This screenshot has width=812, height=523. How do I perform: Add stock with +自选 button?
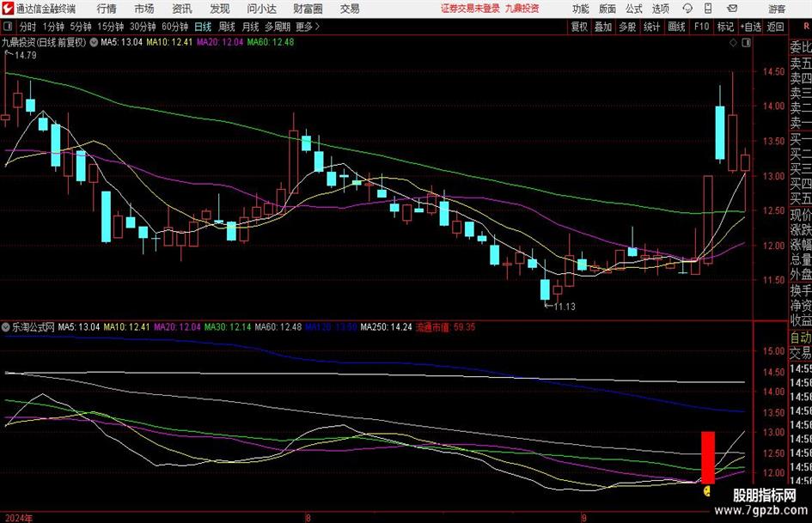point(751,27)
